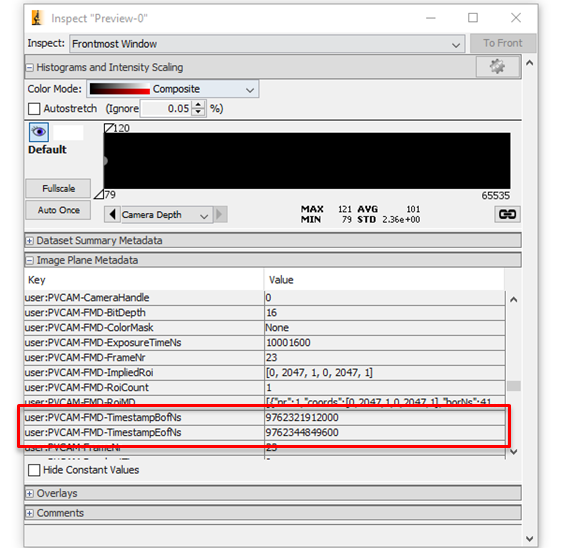Click the Auto Once button
The image size is (561, 548).
tap(58, 210)
